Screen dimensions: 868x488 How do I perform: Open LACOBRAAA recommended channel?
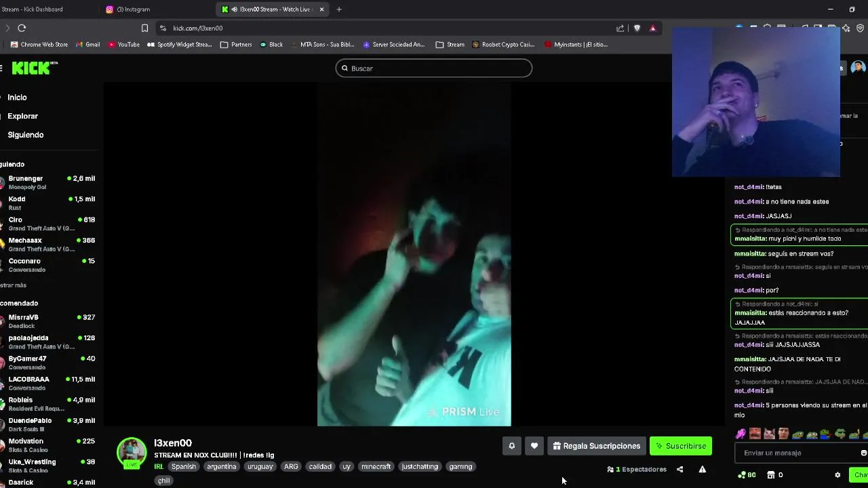(49, 383)
